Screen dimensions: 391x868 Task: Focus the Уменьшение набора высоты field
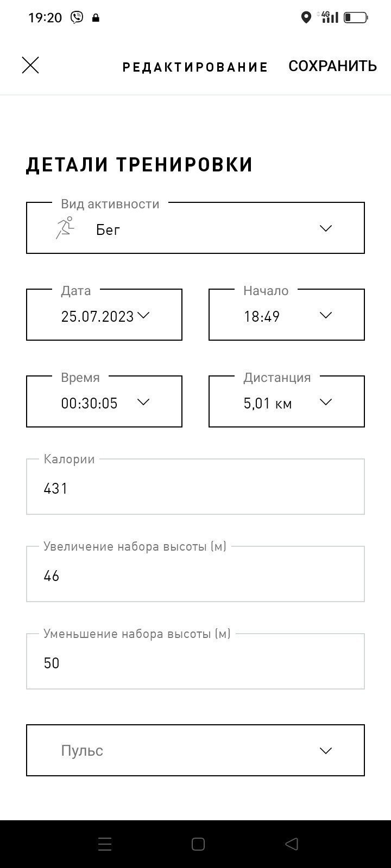195,661
